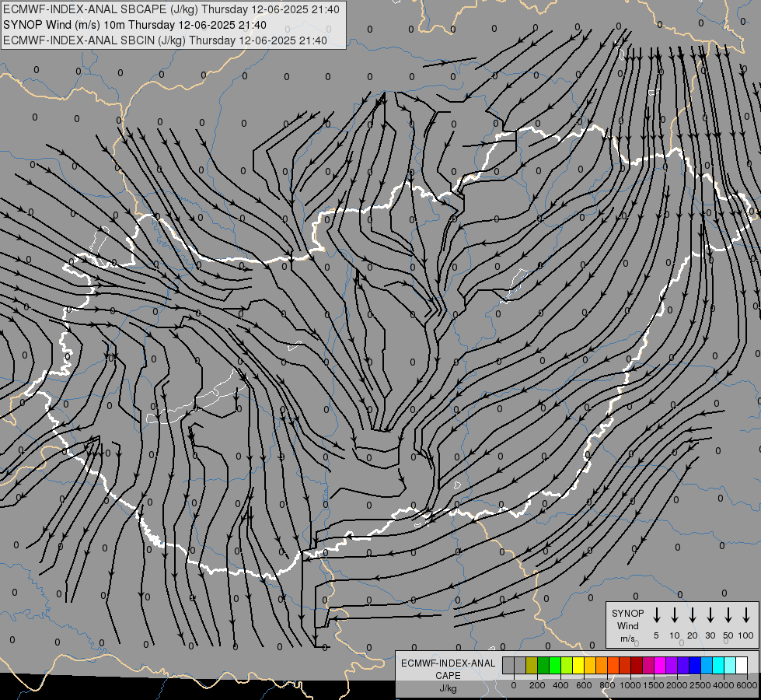This screenshot has width=761, height=700.
Task: Click the 'CAPE' label in color legend
Action: [x=448, y=675]
